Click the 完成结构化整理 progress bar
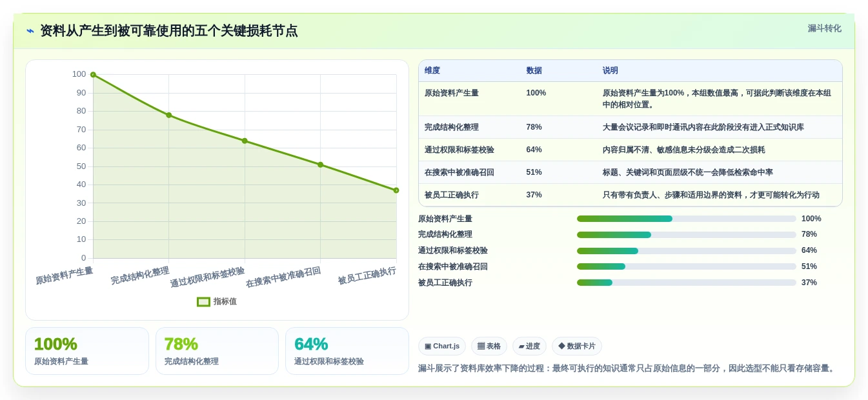868x400 pixels. [x=687, y=235]
